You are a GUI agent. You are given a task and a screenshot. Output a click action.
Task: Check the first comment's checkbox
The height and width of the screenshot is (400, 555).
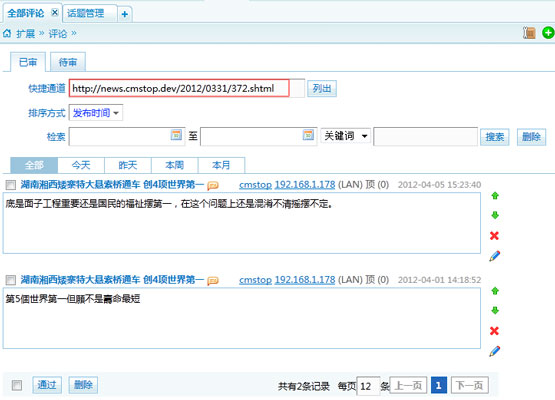pyautogui.click(x=11, y=185)
